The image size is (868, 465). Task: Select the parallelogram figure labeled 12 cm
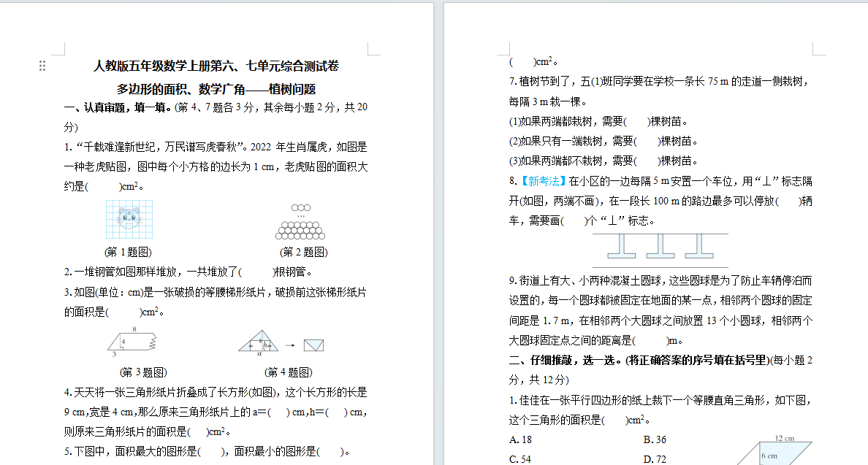point(775,450)
